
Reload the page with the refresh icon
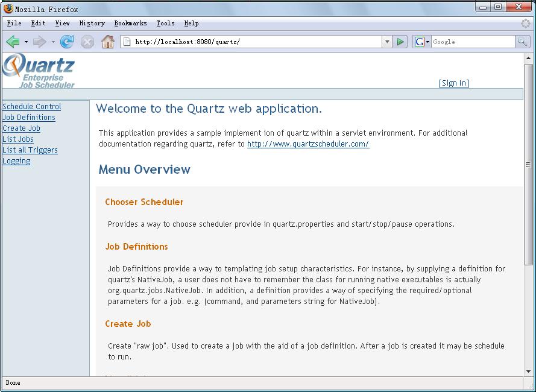67,42
